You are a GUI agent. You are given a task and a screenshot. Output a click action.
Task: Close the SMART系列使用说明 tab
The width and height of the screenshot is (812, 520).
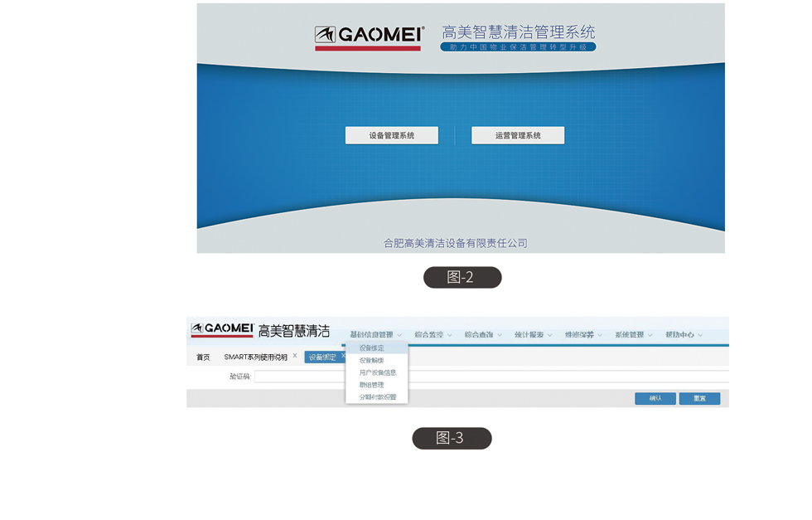(x=295, y=356)
